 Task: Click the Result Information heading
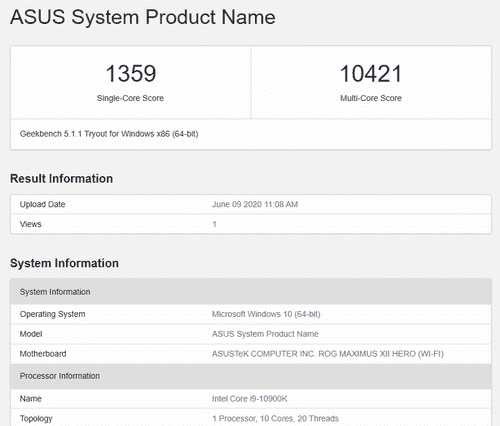click(61, 178)
